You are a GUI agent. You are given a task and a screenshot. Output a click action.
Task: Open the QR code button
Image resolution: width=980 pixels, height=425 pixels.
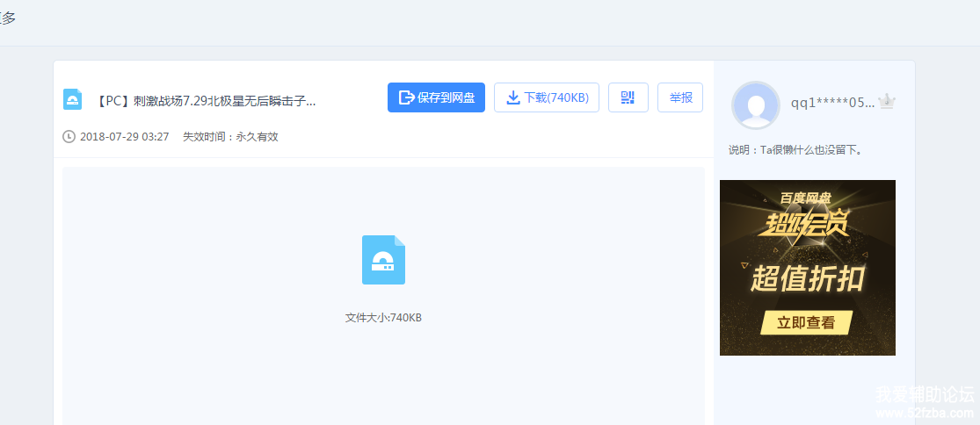click(x=628, y=97)
